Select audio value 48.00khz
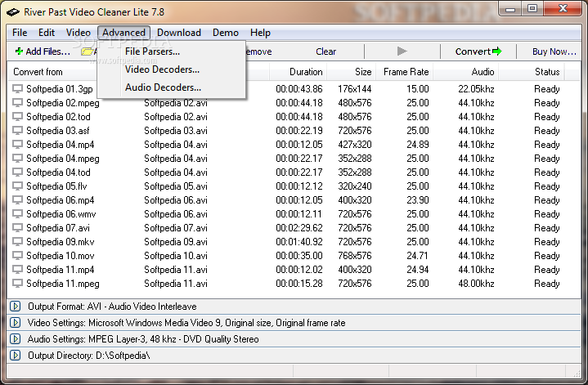The image size is (588, 385). [476, 284]
